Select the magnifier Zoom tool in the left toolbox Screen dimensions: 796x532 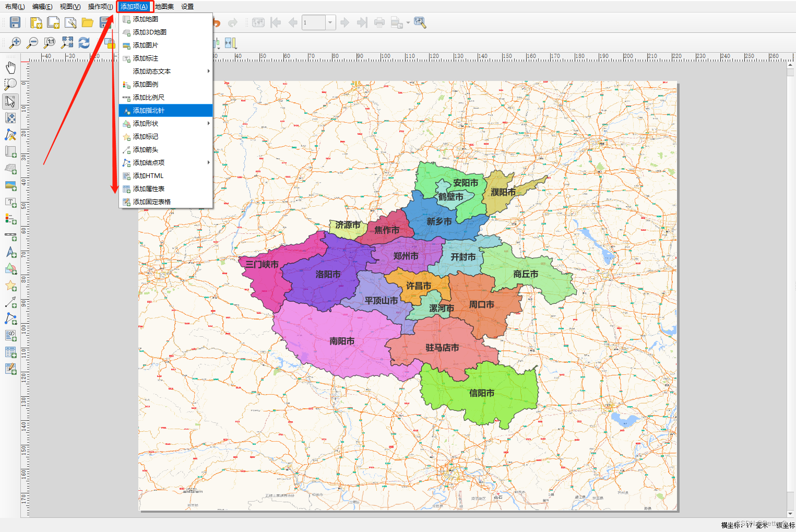tap(10, 84)
